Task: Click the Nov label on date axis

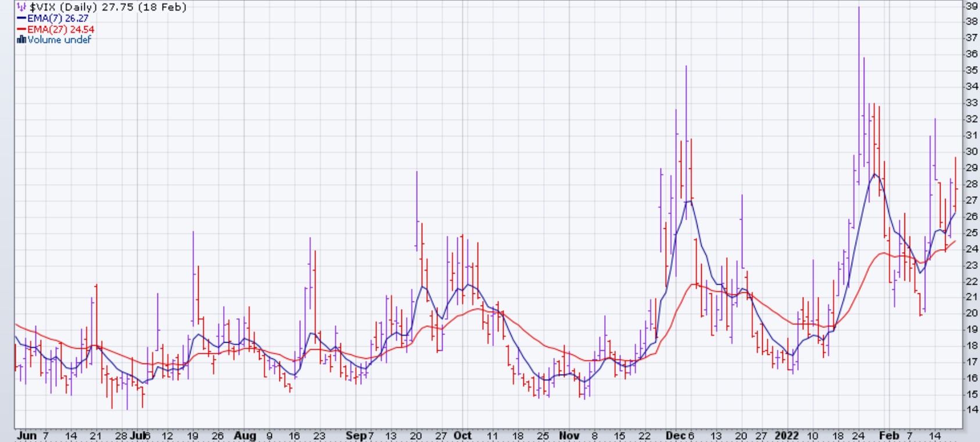Action: coord(569,436)
